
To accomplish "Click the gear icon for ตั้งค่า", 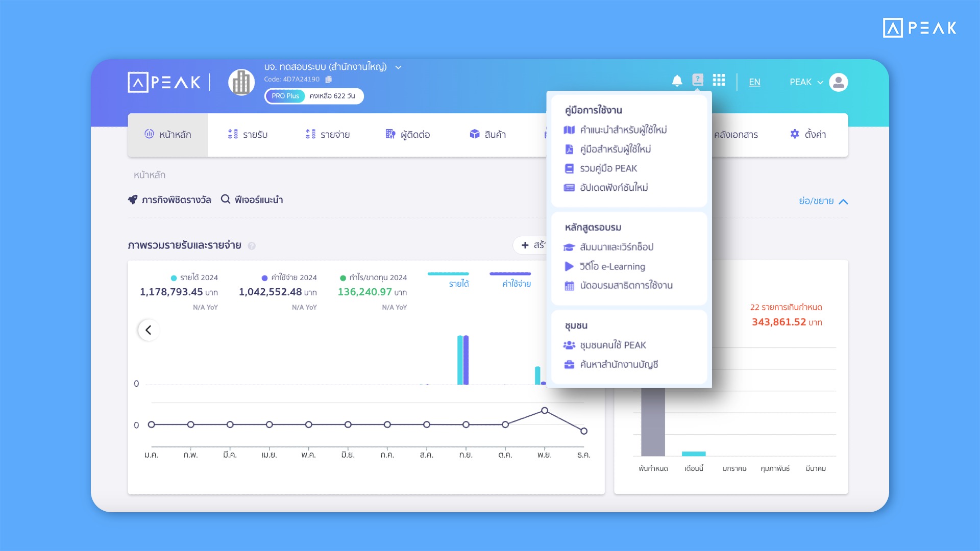I will [x=795, y=134].
